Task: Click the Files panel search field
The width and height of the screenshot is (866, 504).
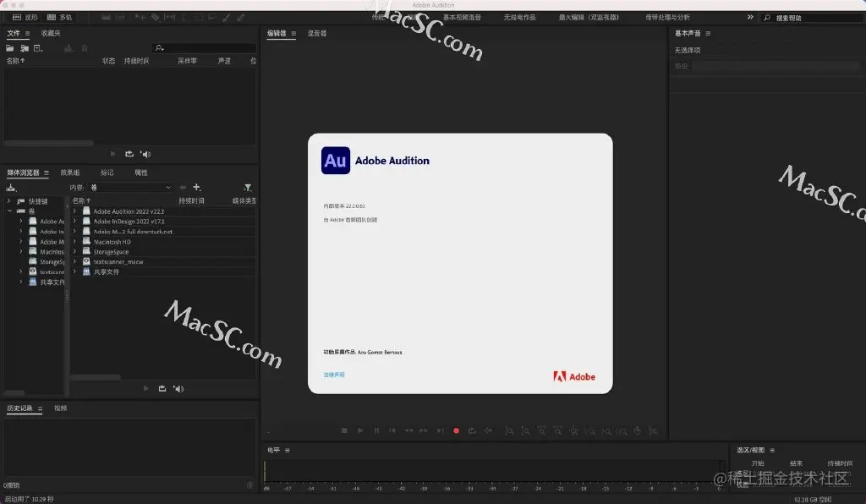Action: coord(204,48)
